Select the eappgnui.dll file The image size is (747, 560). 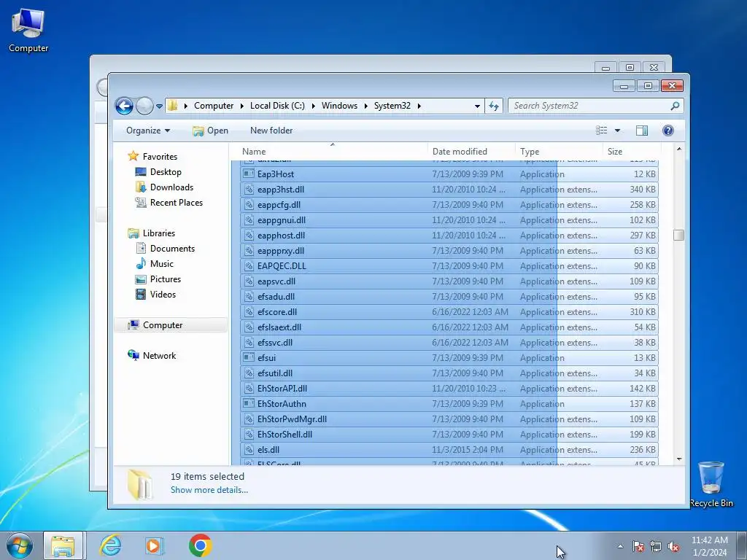449,220
